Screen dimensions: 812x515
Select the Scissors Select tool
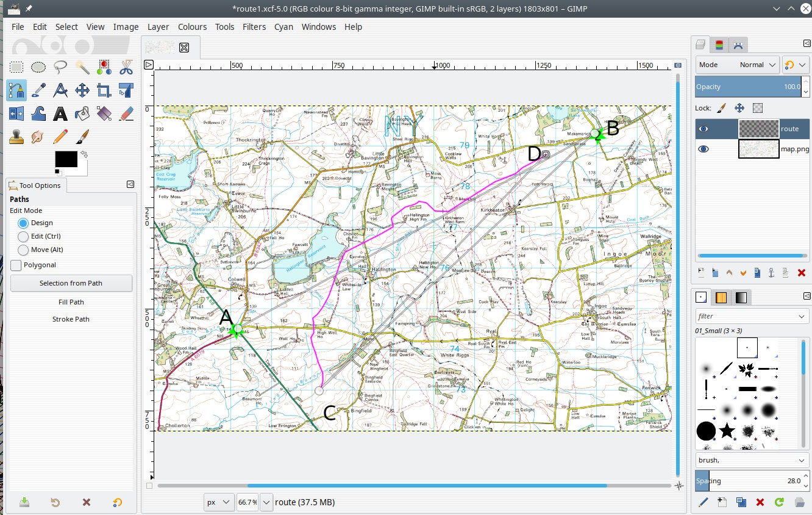point(126,67)
